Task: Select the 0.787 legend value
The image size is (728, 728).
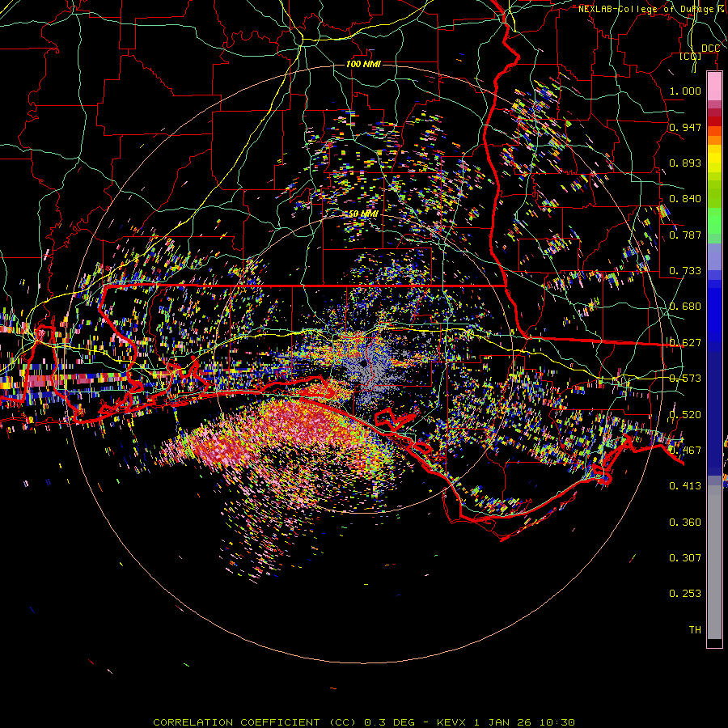Action: point(685,235)
